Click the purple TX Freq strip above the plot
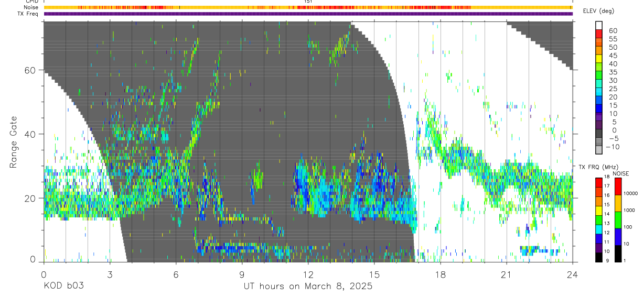Screen dimensions: 644x297 tap(308, 14)
